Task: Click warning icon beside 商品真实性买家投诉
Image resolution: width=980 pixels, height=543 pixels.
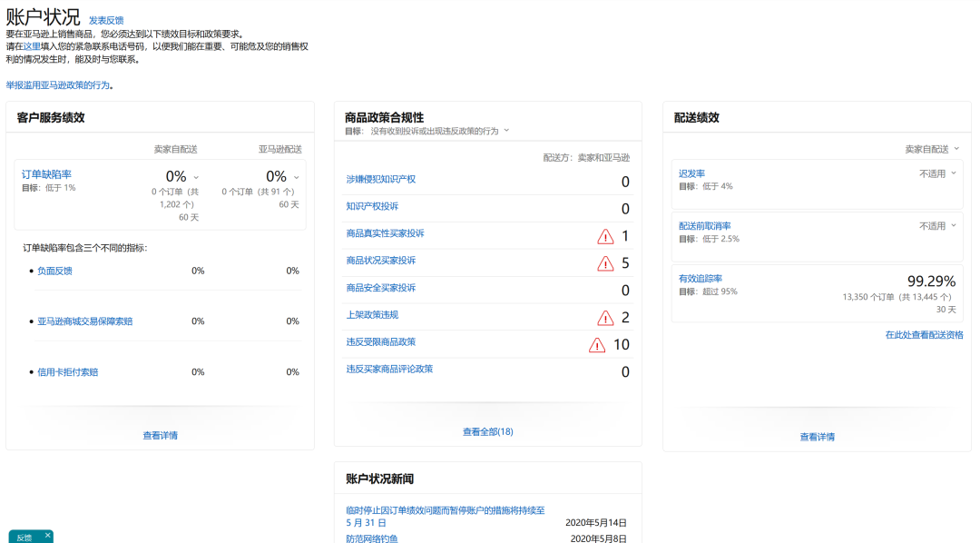Action: point(607,235)
